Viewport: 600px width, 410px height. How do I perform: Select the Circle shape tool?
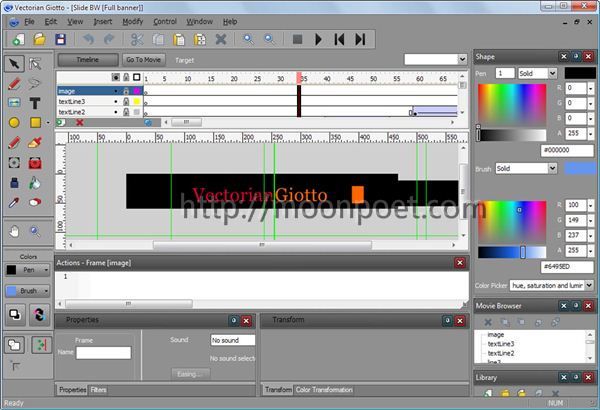[x=14, y=123]
